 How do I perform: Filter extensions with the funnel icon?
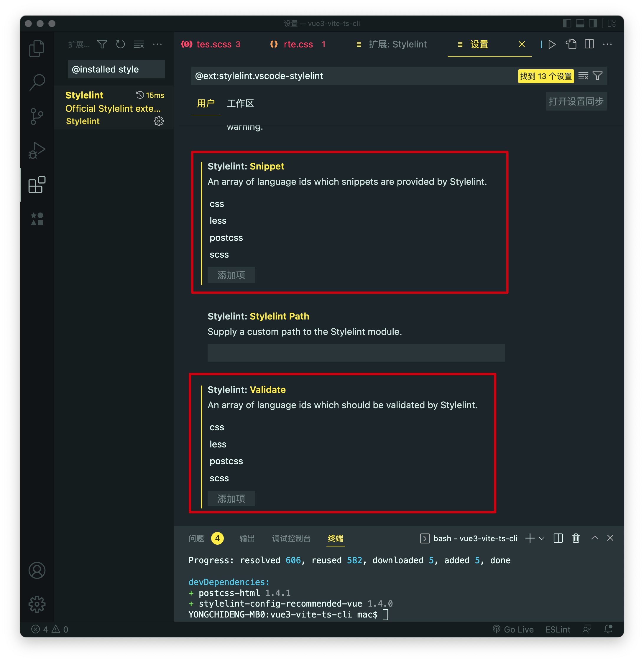pyautogui.click(x=102, y=44)
